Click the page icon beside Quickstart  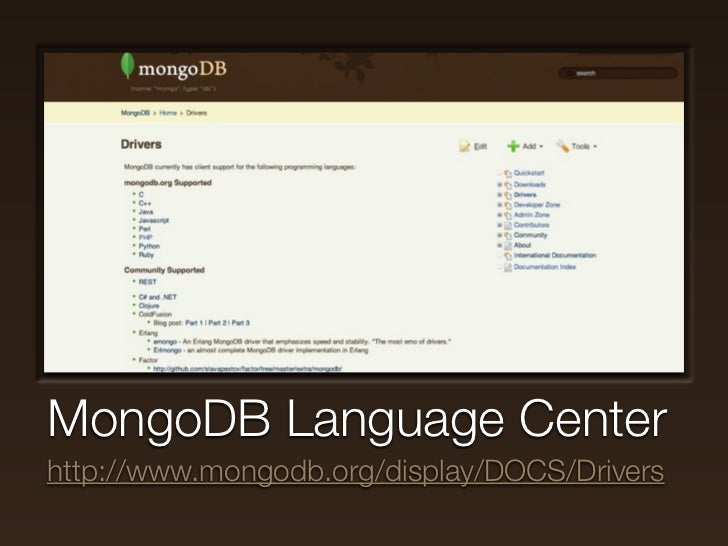point(508,173)
